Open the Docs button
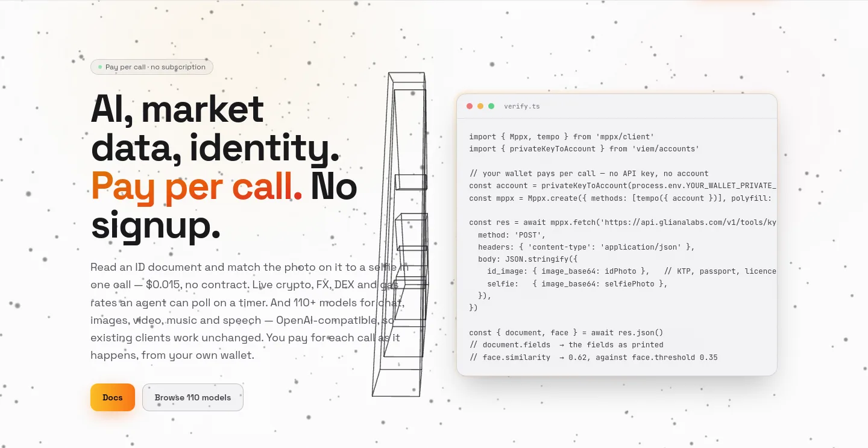The image size is (868, 448). point(113,397)
